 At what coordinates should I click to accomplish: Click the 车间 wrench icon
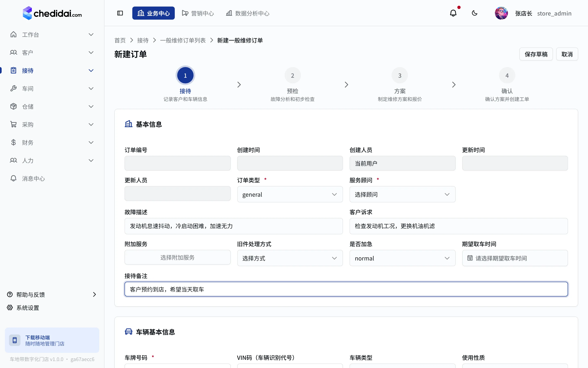(x=13, y=88)
